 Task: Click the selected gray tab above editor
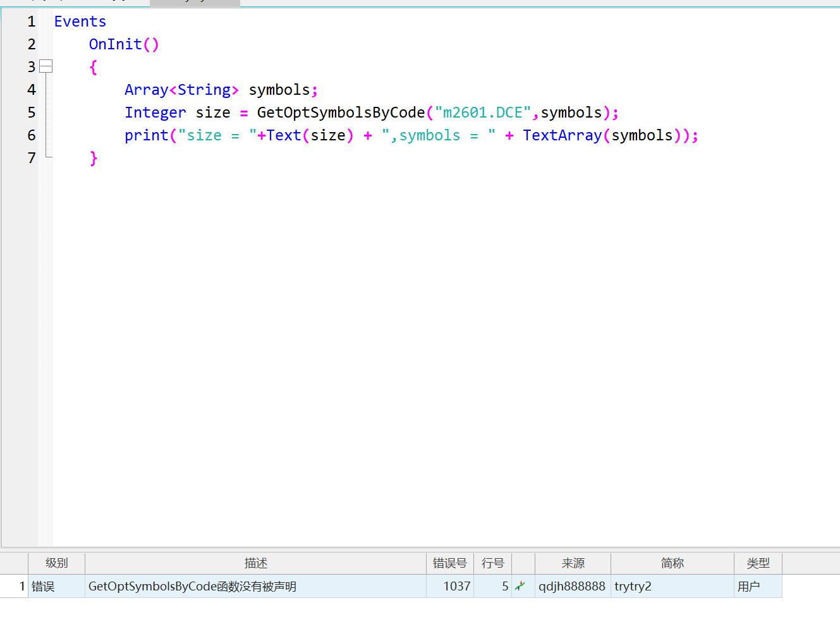195,3
